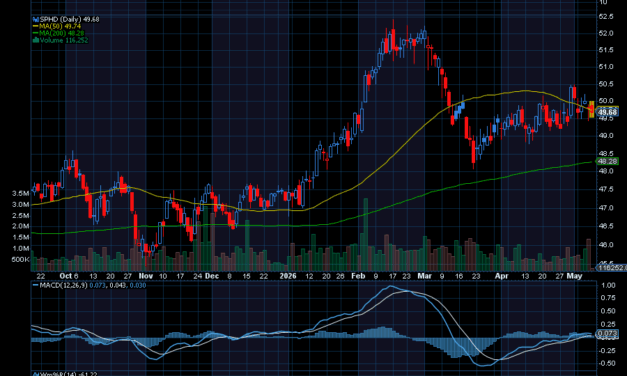
Task: Click the 46.5 price axis label
Action: pos(606,226)
